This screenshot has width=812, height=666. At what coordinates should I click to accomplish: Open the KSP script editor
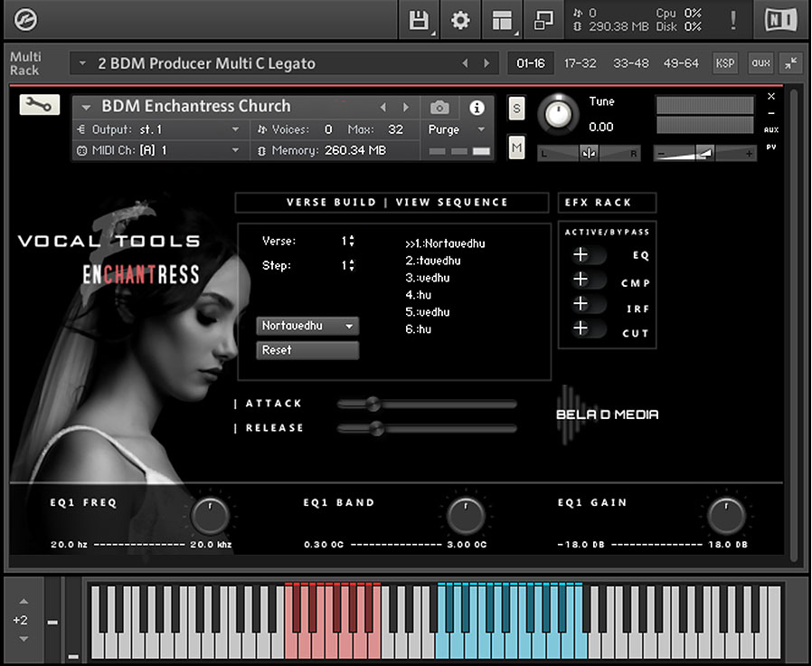724,63
